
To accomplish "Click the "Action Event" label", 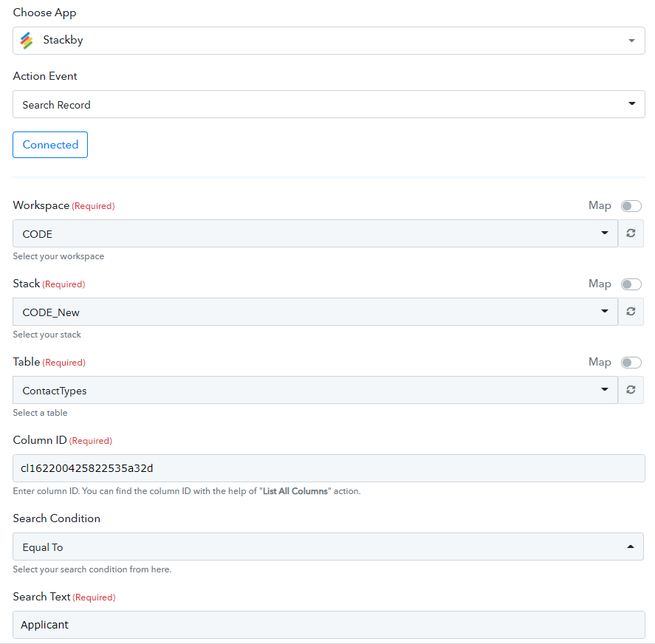I will 45,76.
